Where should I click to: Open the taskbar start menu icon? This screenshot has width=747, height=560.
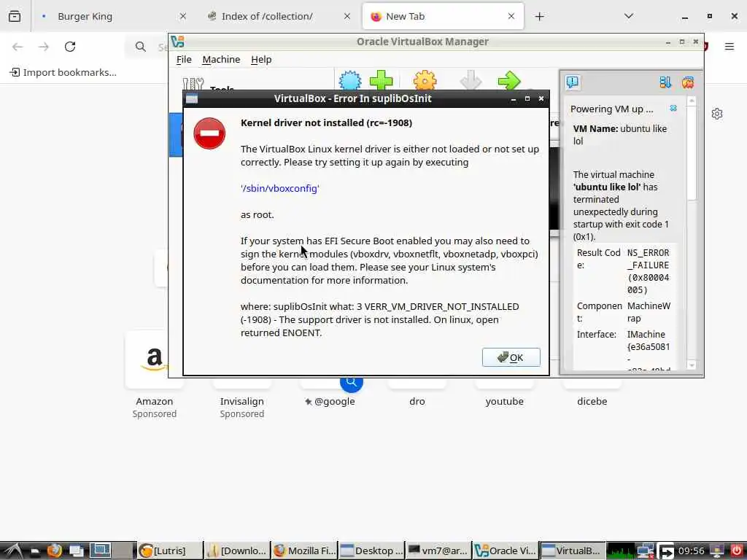pyautogui.click(x=12, y=551)
